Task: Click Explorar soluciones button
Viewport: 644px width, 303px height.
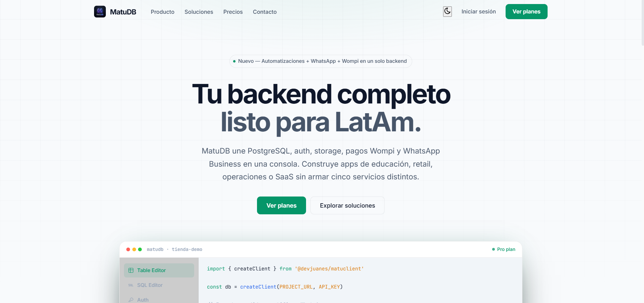Action: pyautogui.click(x=347, y=205)
